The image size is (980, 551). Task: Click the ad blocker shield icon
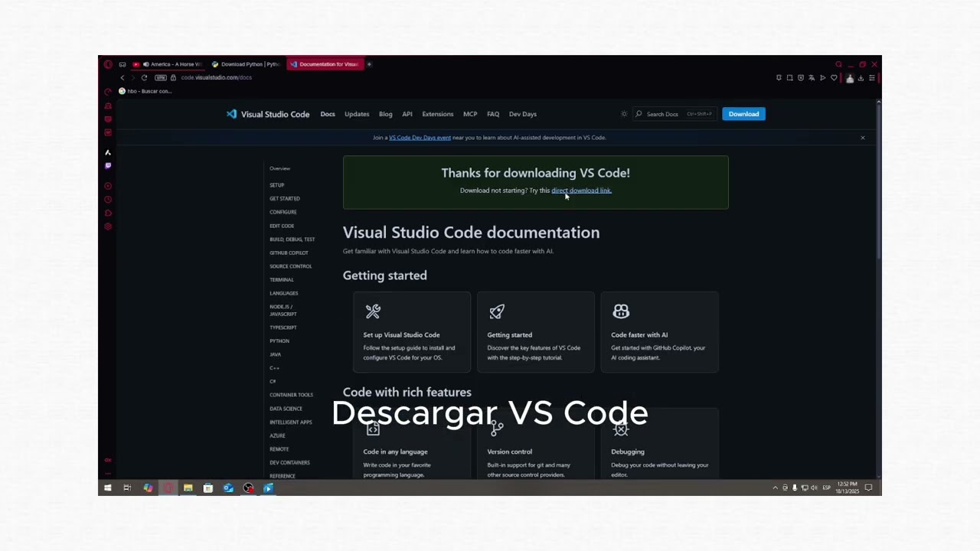click(801, 77)
